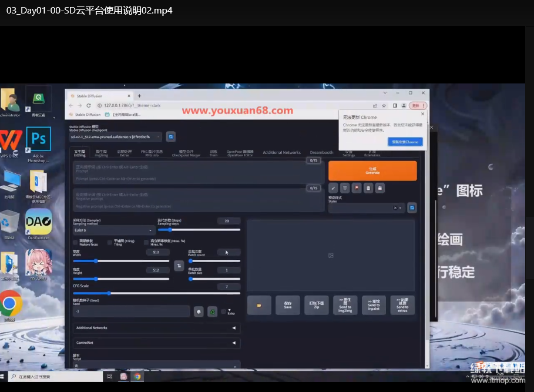Open Chrome's tab search chevron
Screen dimensions: 534x392
point(385,93)
